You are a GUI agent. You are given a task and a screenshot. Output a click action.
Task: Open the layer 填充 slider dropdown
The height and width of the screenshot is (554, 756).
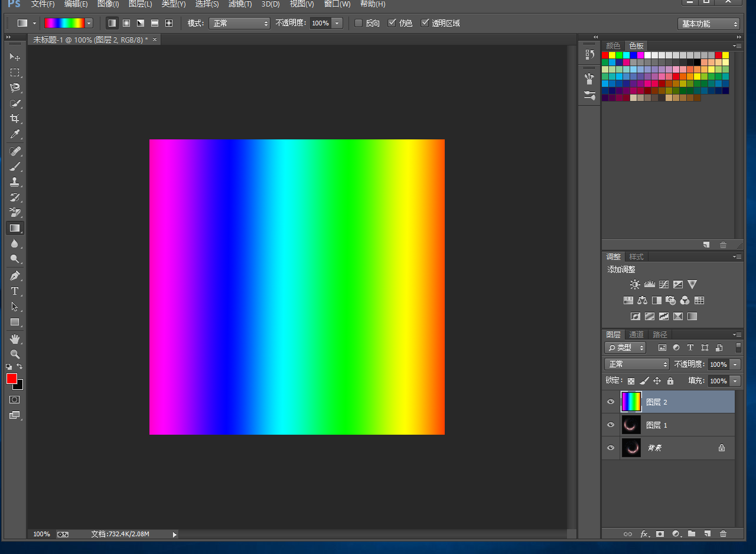pos(735,381)
